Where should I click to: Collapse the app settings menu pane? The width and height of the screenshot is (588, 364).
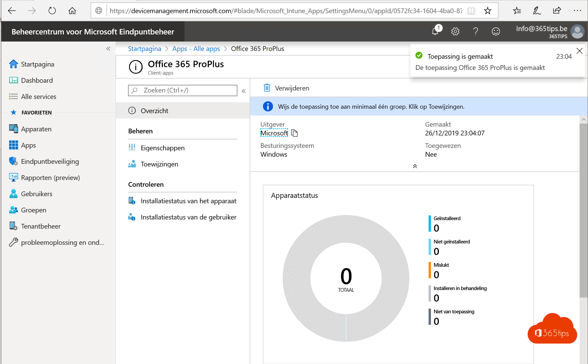(244, 91)
